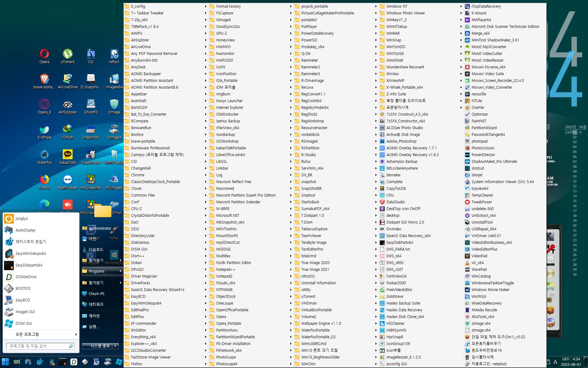
Task: Launch TeamViewer desktop shortcut
Action: pos(67,182)
